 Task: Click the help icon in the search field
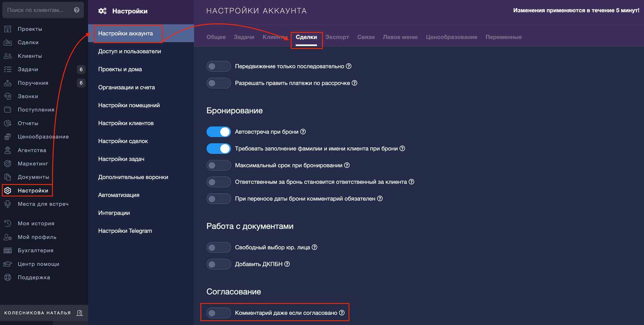[x=76, y=10]
